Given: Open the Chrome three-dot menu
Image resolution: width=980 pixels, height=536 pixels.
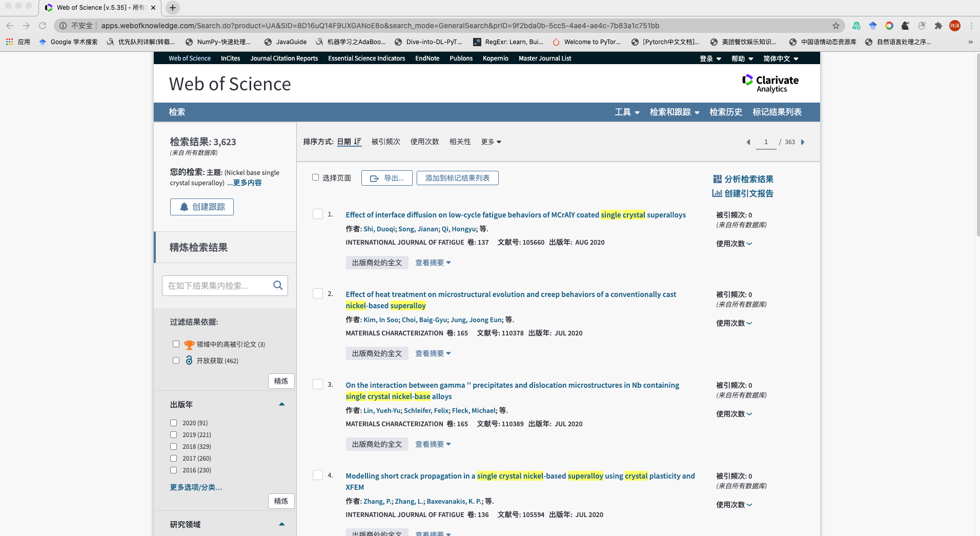Looking at the screenshot, I should click(x=971, y=26).
